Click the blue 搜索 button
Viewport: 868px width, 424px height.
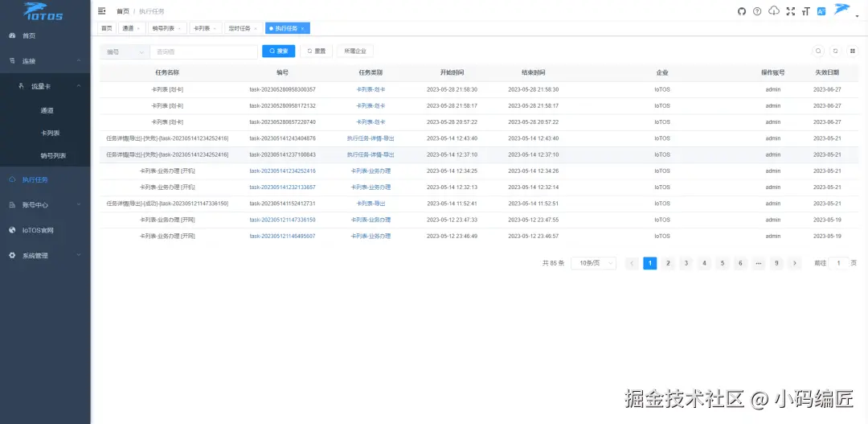coord(278,51)
